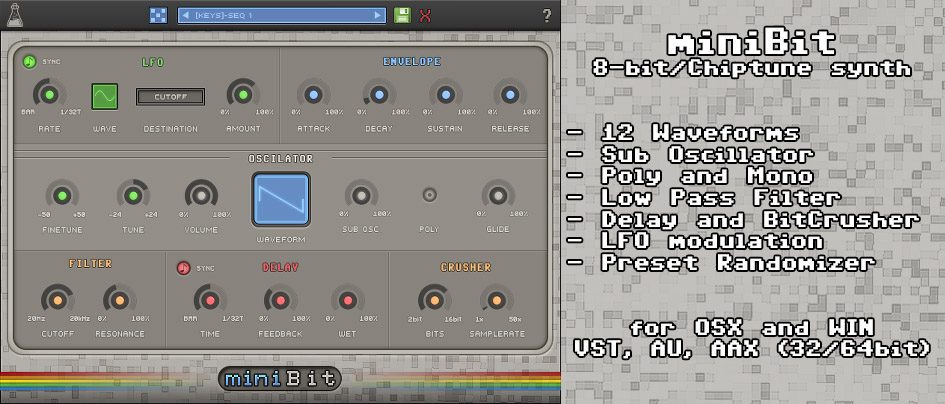Click the 'for OSX and WIN' text

752,328
